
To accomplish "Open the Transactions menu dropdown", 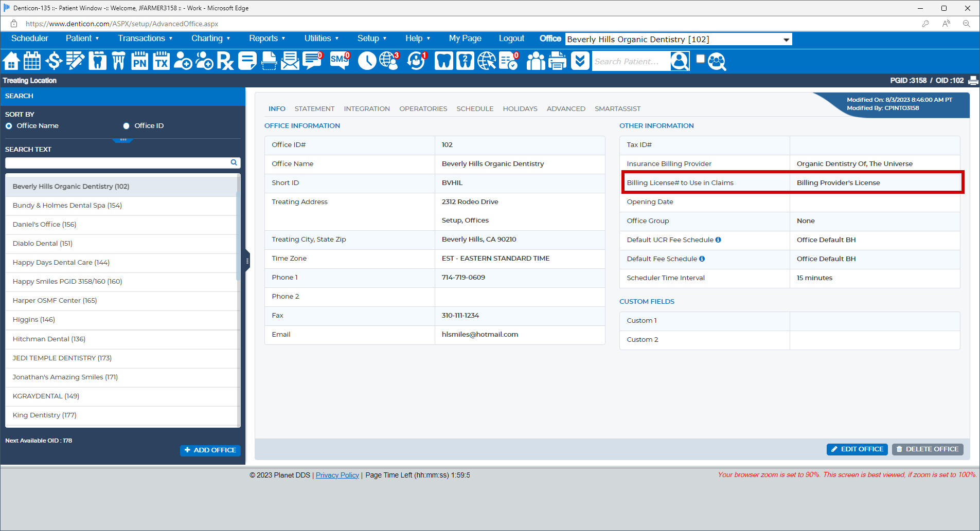I will [145, 39].
